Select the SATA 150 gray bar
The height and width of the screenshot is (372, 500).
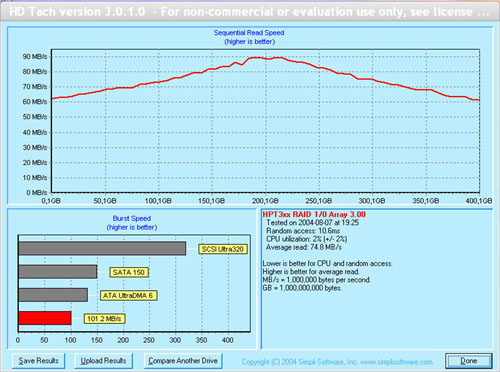click(58, 272)
